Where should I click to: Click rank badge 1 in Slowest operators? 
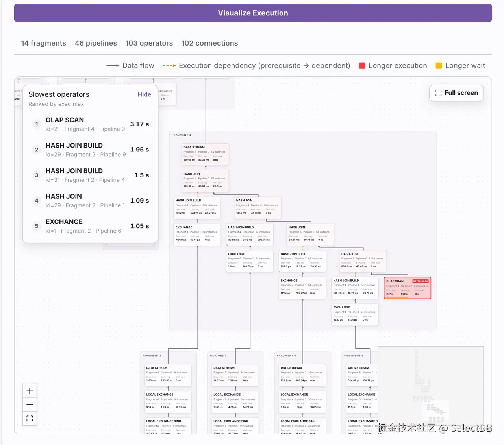click(x=37, y=124)
